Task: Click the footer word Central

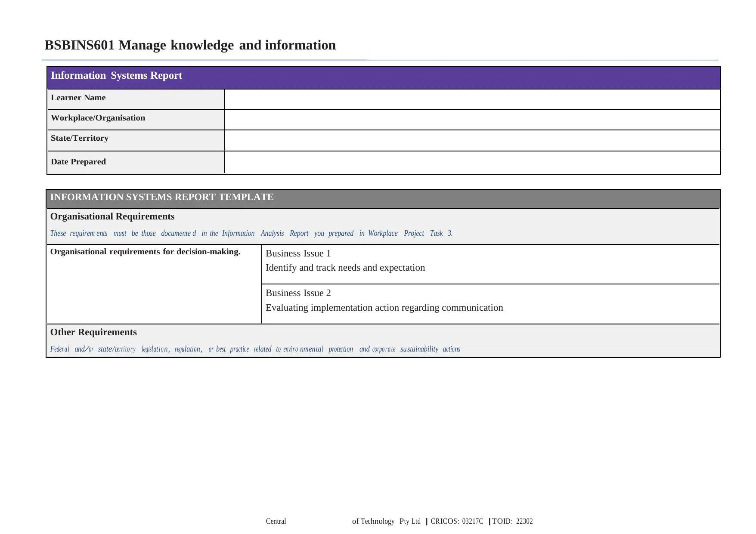Action: pos(276,521)
